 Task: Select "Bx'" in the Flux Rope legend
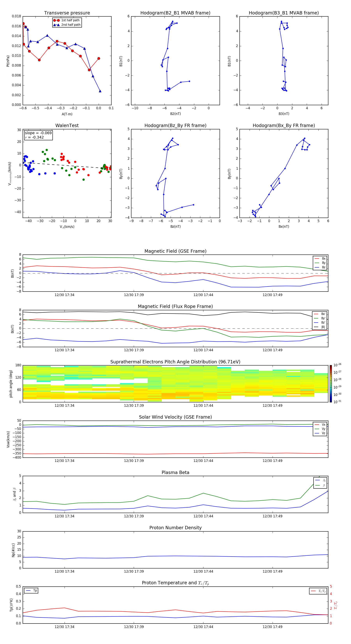(320, 314)
